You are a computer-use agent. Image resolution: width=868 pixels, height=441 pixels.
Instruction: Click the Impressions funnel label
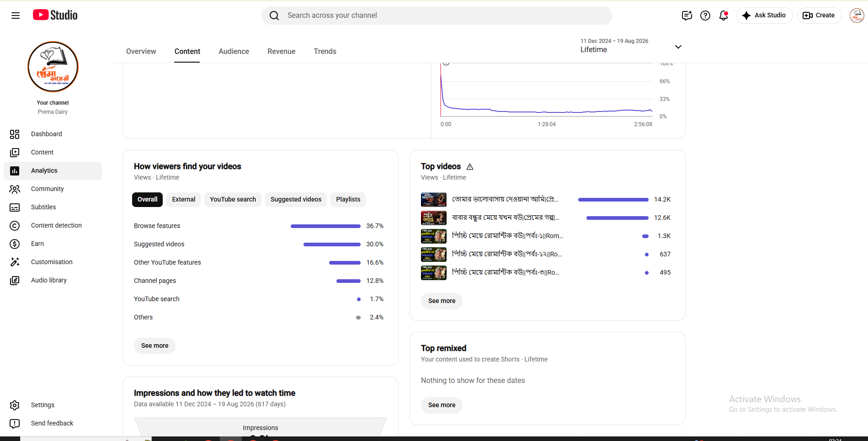(x=261, y=428)
